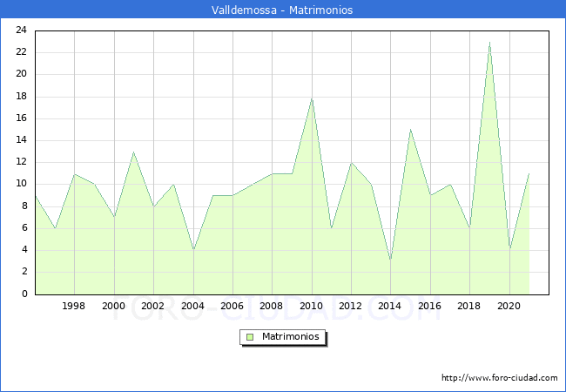The width and height of the screenshot is (566, 392).
Task: Click the y-axis value 20
Action: pyautogui.click(x=21, y=74)
